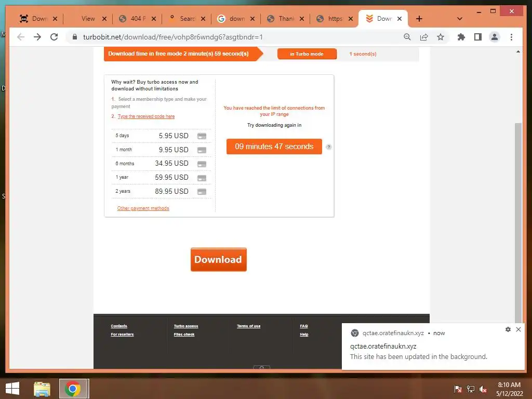Click card icon for 1 month plan
The height and width of the screenshot is (399, 532).
click(x=202, y=150)
